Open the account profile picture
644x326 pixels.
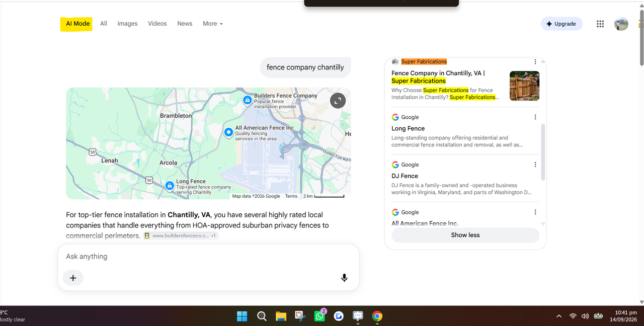(x=621, y=24)
